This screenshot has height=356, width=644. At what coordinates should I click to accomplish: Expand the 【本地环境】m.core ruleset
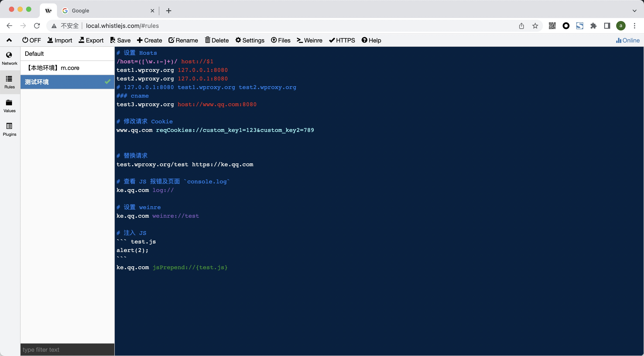[68, 68]
